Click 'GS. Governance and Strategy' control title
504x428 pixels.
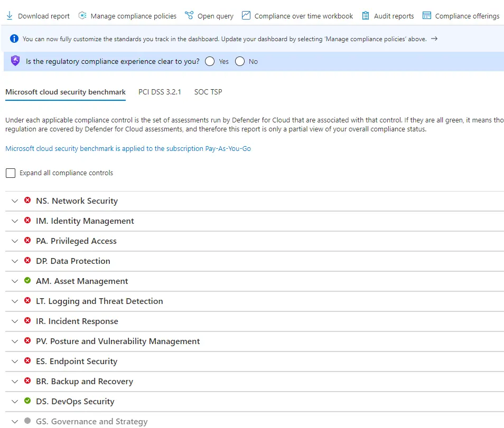[91, 422]
